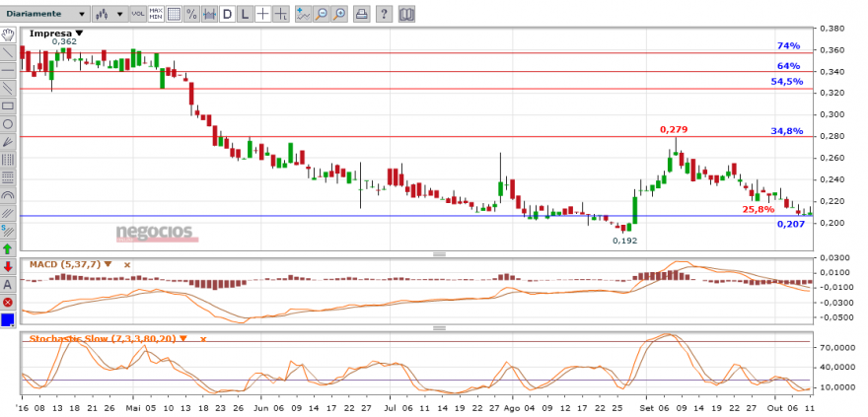Zoom in on the chart

pos(338,15)
